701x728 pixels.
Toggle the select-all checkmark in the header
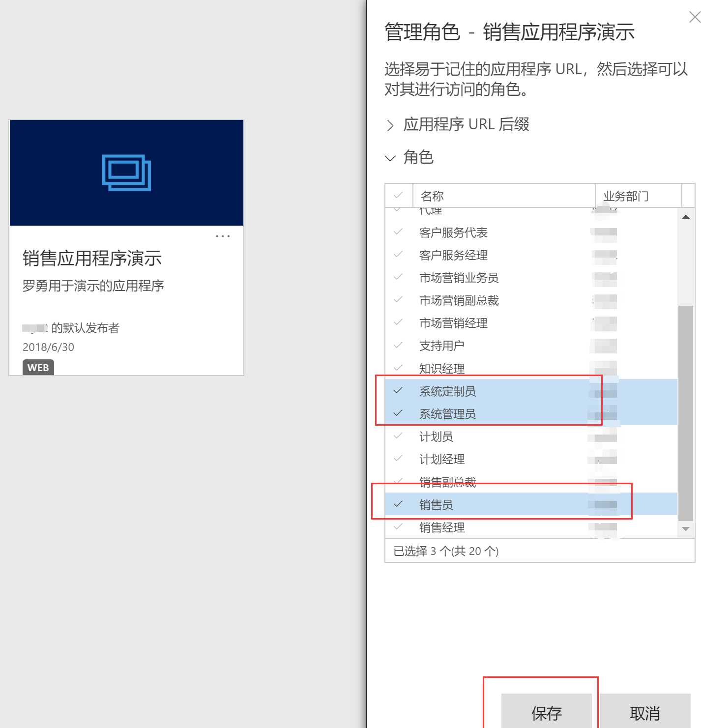[x=398, y=196]
